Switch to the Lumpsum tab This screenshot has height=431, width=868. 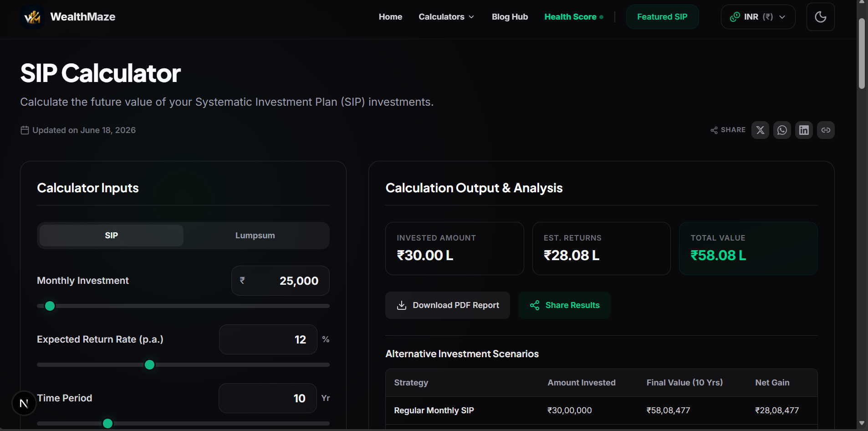[255, 236]
